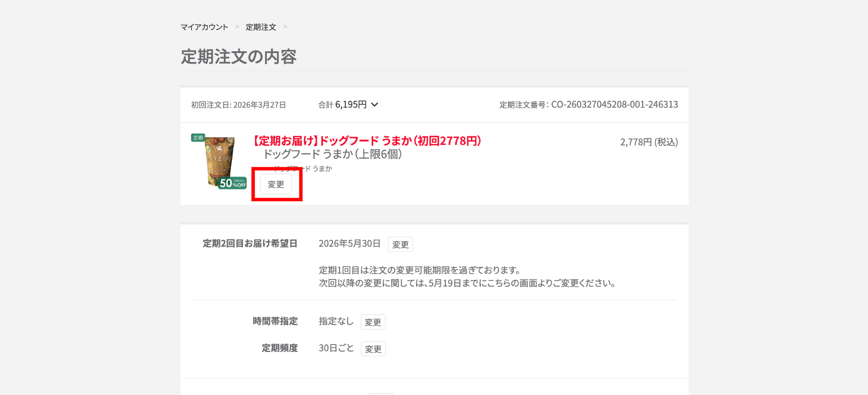
Task: Open the マイアカウント breadcrumb link
Action: tap(204, 27)
